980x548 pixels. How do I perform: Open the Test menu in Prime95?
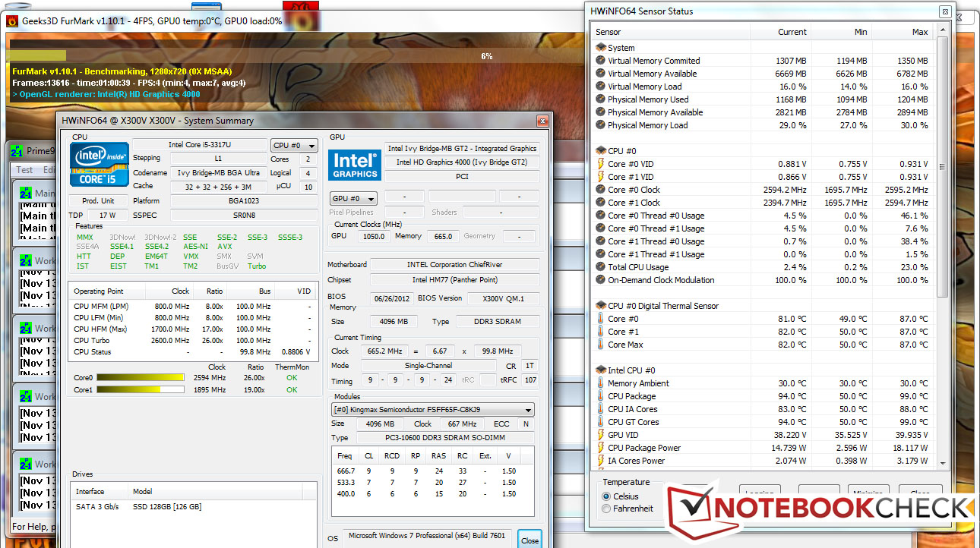point(25,170)
